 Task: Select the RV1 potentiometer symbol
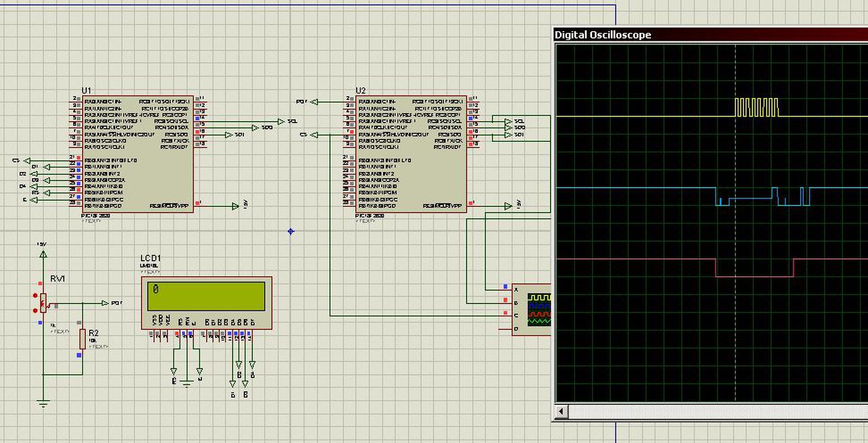[43, 302]
